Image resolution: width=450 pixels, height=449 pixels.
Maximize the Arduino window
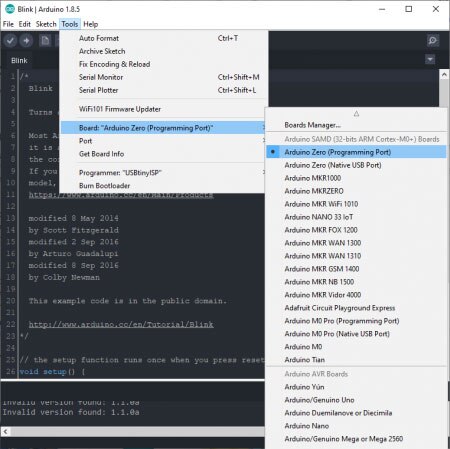point(409,9)
